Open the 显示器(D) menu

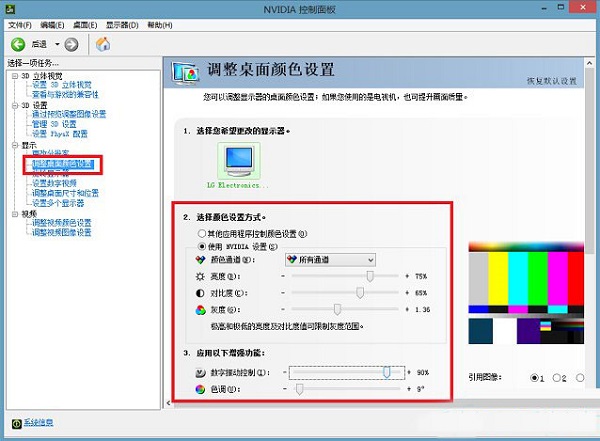click(122, 25)
